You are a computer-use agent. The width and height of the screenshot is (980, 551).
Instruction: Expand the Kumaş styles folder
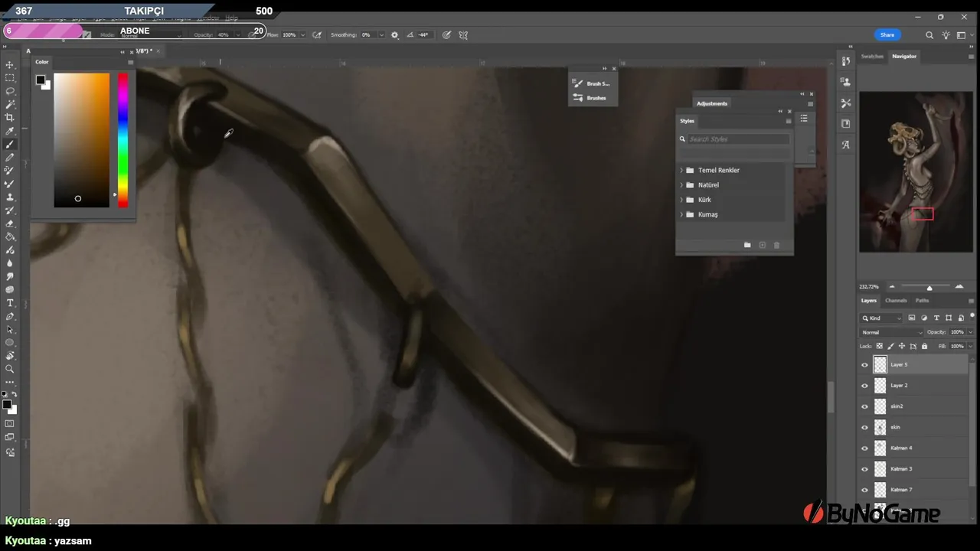tap(681, 214)
